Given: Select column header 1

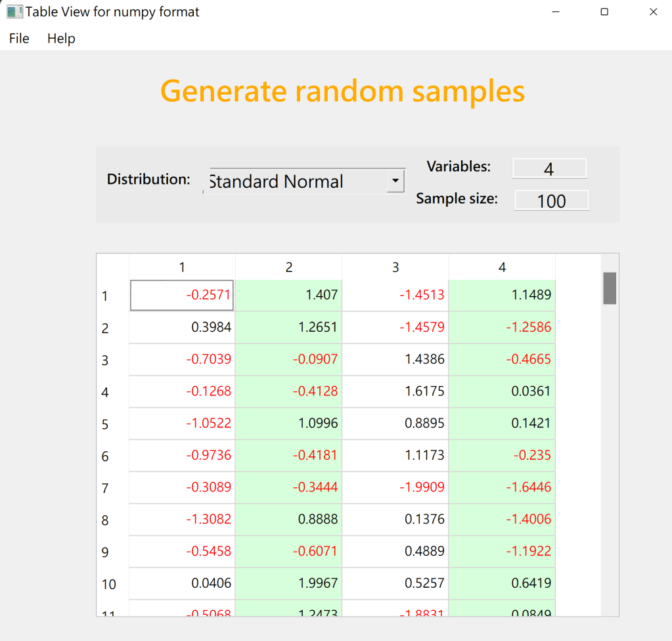Looking at the screenshot, I should pyautogui.click(x=182, y=267).
